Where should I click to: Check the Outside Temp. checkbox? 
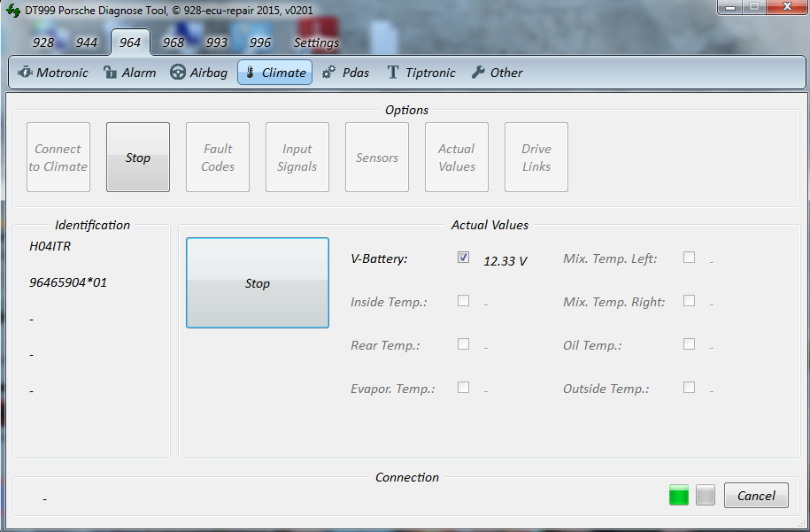pyautogui.click(x=689, y=388)
